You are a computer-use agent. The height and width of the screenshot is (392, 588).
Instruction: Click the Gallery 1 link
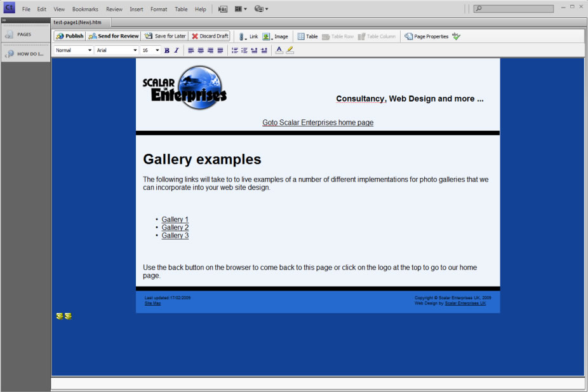click(x=175, y=219)
